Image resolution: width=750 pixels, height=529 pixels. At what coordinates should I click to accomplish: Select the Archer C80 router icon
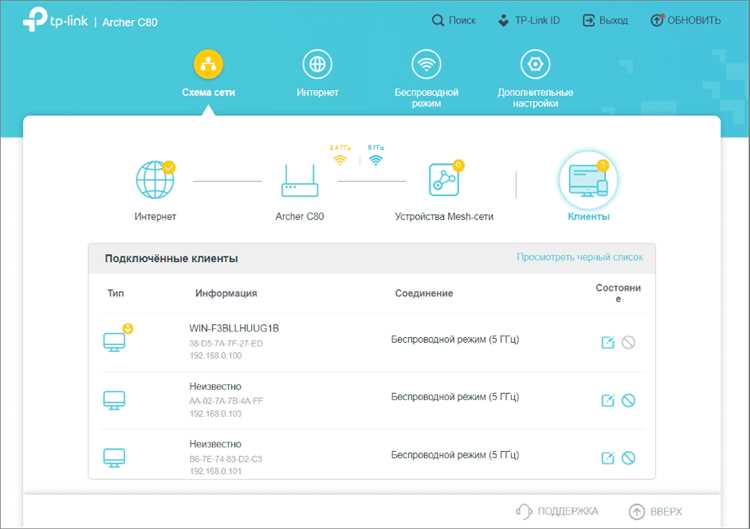tap(299, 181)
